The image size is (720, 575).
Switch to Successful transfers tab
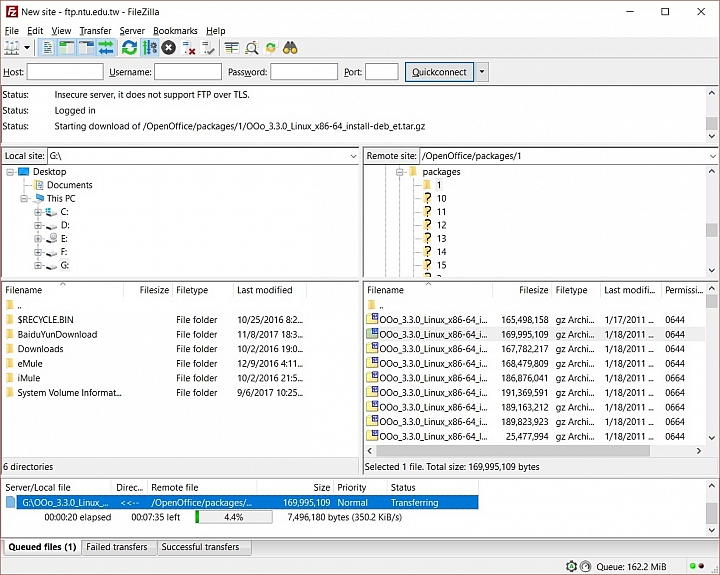pyautogui.click(x=200, y=547)
